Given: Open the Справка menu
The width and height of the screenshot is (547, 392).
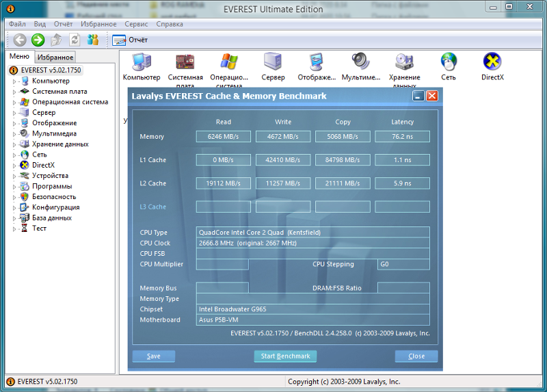Looking at the screenshot, I should pos(170,24).
